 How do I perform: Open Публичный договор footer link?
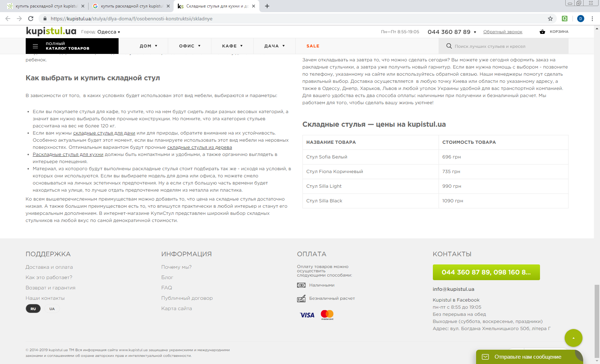(x=187, y=298)
